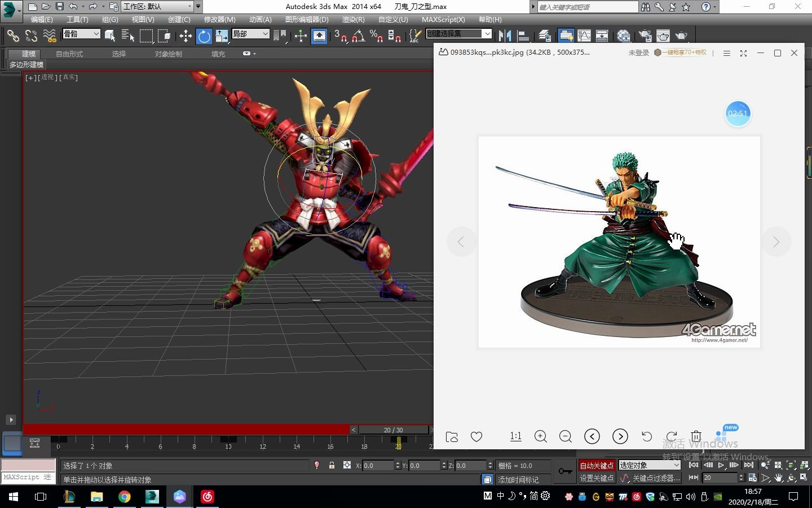Toggle the Spinner Snap icon

[x=395, y=36]
